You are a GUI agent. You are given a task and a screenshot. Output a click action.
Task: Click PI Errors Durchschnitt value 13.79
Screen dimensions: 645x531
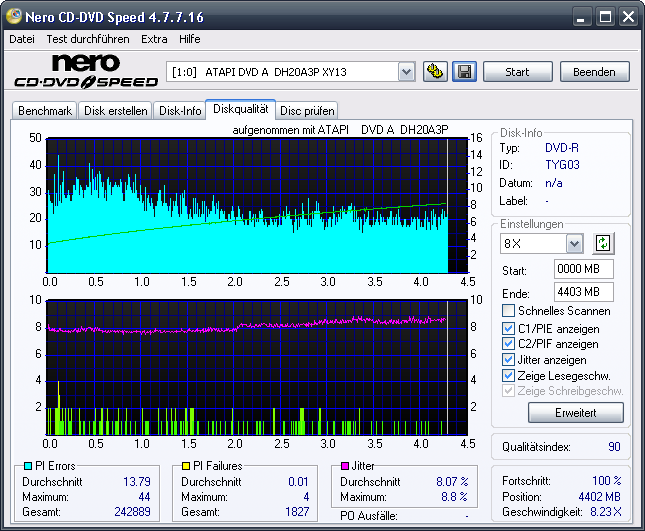137,482
